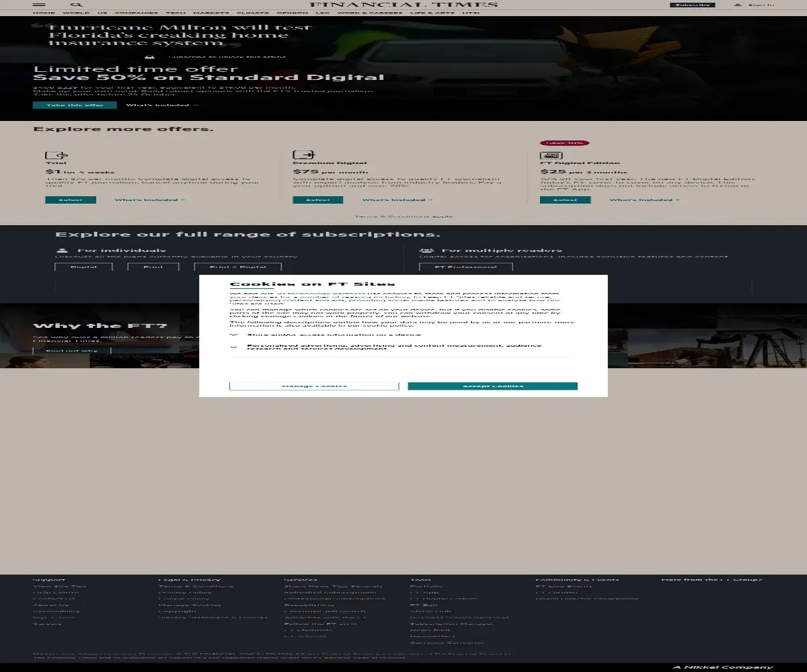Image resolution: width=807 pixels, height=672 pixels.
Task: Expand What's included under Premium Digital
Action: point(397,200)
